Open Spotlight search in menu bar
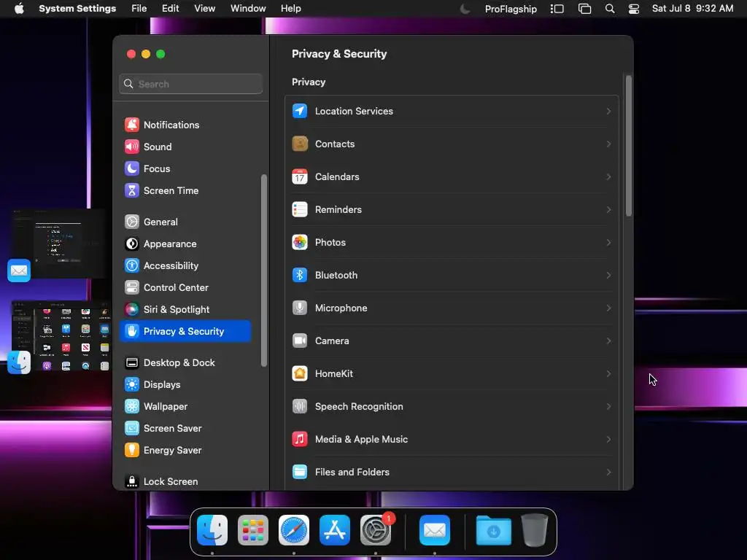Image resolution: width=747 pixels, height=560 pixels. [609, 9]
